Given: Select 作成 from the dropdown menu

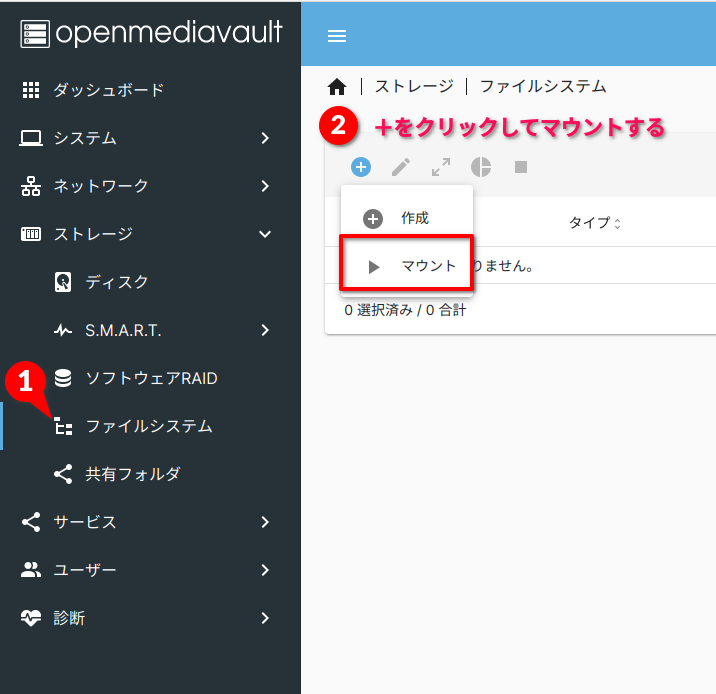Looking at the screenshot, I should point(406,218).
